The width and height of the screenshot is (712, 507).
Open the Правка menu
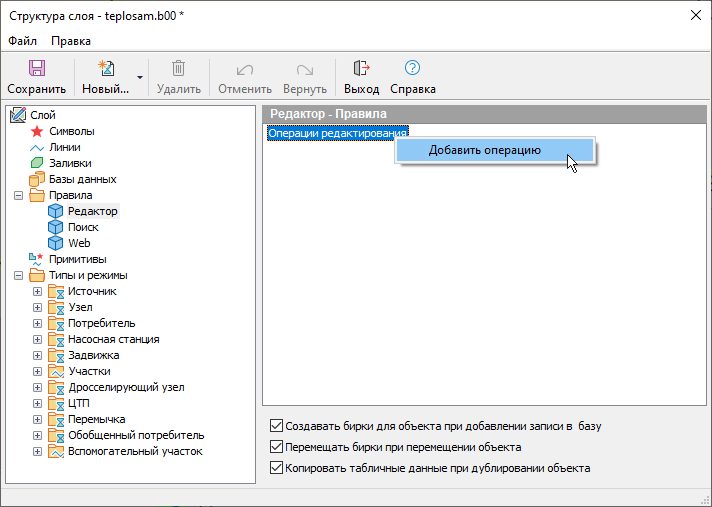[x=71, y=41]
